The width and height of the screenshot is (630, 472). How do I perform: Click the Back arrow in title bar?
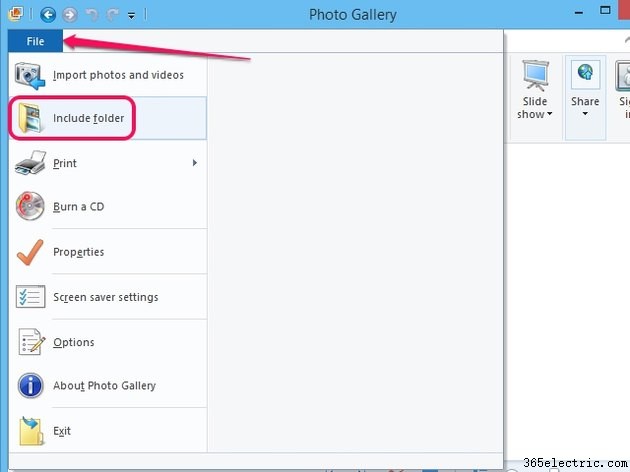click(x=48, y=15)
